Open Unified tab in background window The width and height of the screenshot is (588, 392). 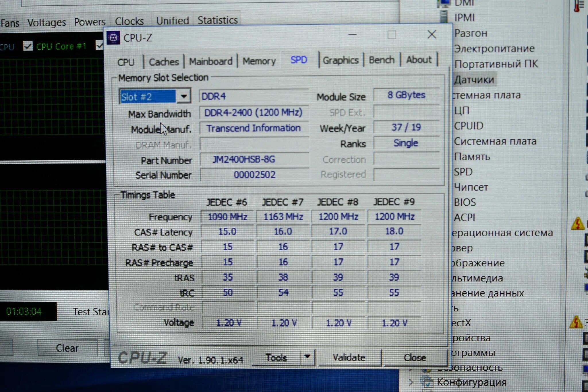pyautogui.click(x=173, y=21)
